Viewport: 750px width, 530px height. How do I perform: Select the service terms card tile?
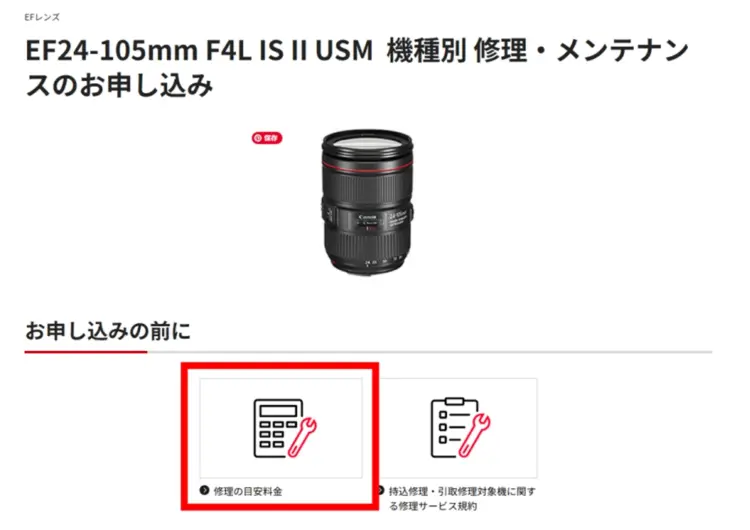459,428
